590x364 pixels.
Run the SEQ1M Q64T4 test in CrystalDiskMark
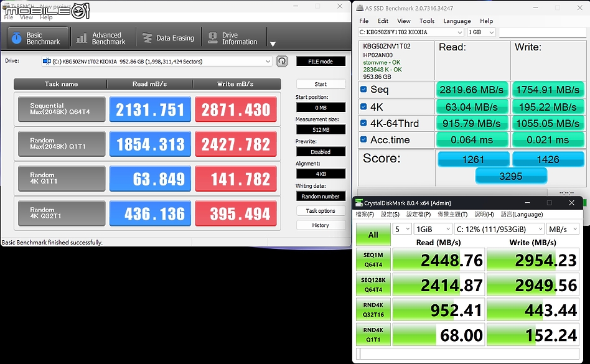click(373, 259)
